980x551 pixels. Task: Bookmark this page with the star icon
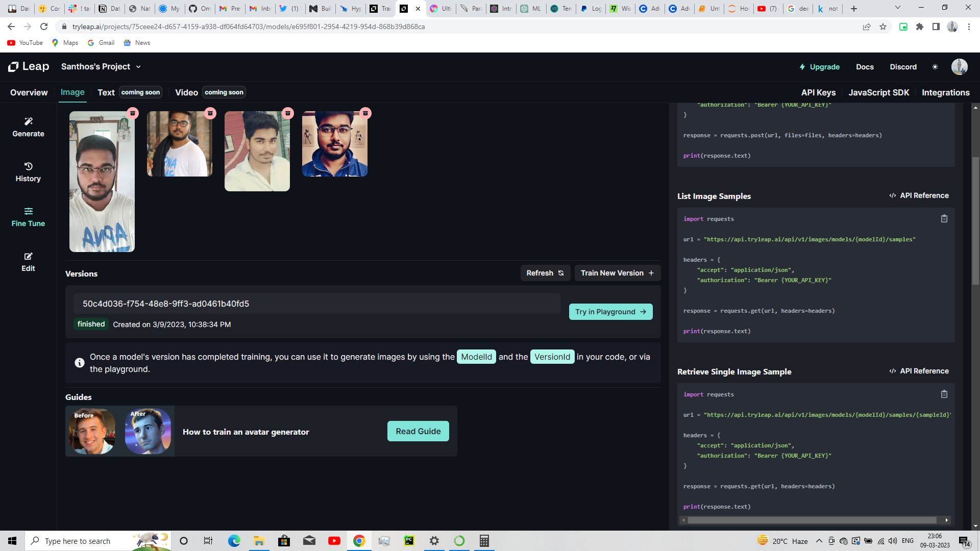(883, 27)
